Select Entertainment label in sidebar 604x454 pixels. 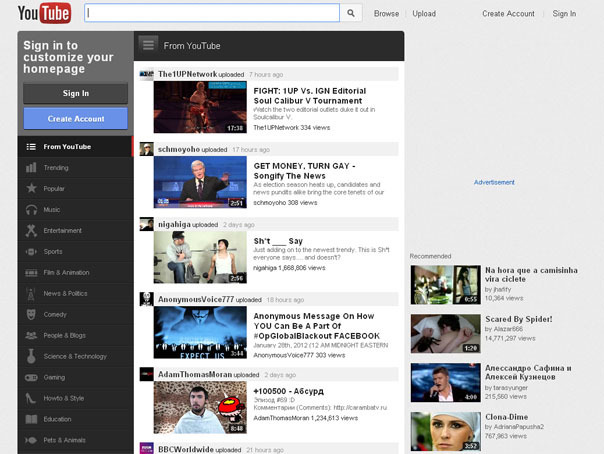[x=62, y=231]
